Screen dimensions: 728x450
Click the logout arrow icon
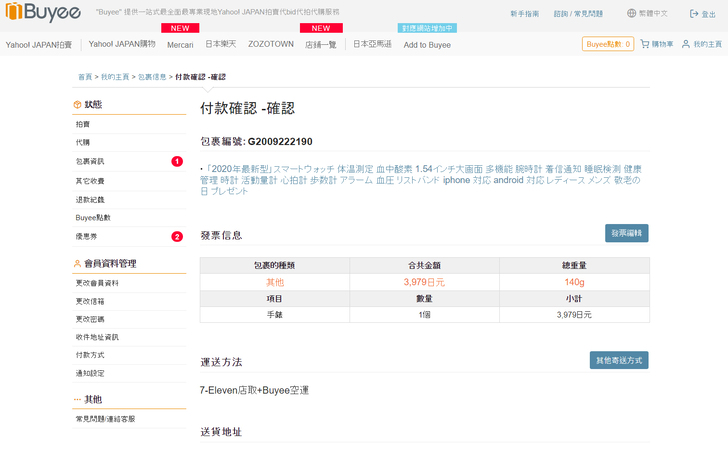pos(693,14)
